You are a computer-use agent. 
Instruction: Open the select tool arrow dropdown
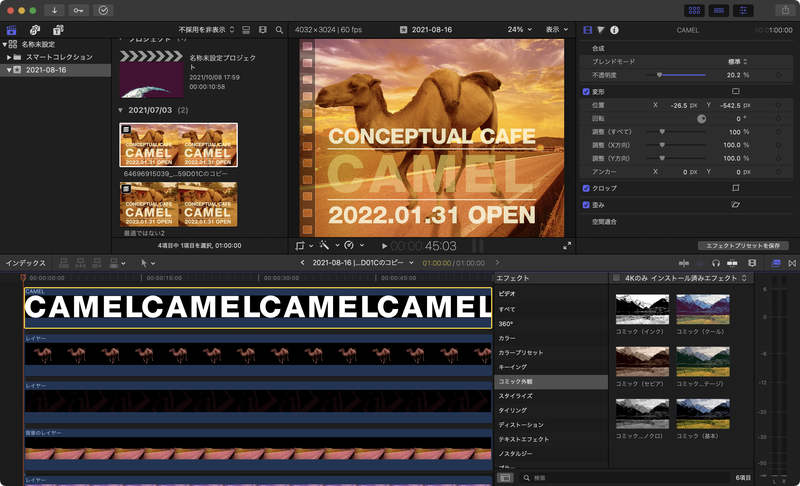click(x=147, y=263)
